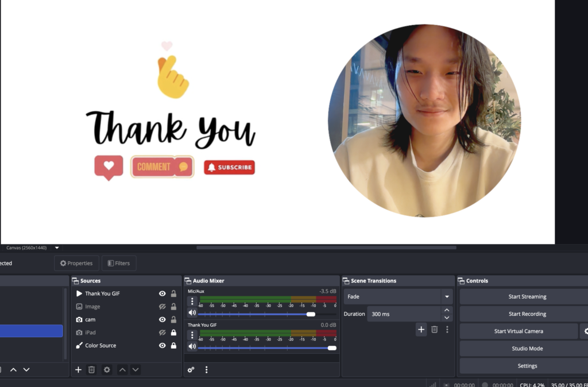Viewport: 588px width, 387px height.
Task: Select the cam source in list
Action: click(90, 319)
